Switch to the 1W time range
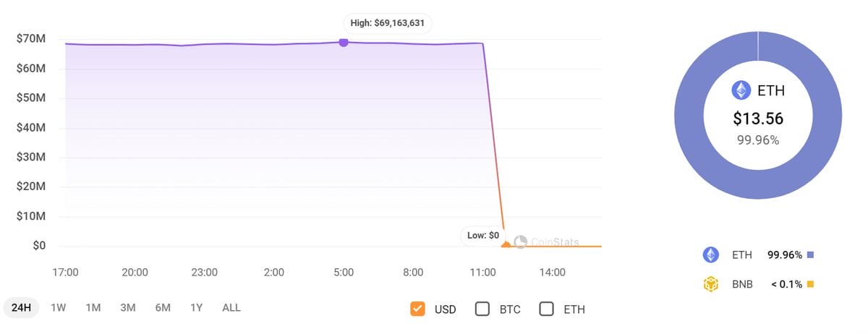868x334 pixels. 59,307
